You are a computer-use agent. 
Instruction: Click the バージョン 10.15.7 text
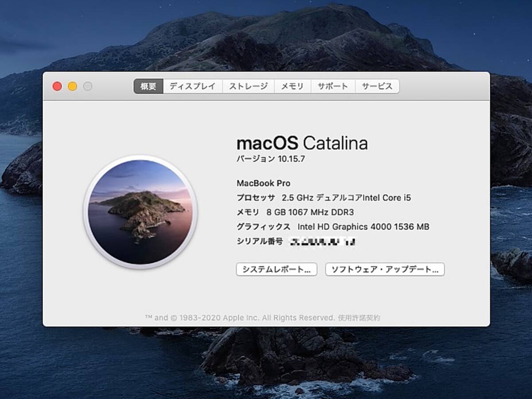tap(270, 159)
